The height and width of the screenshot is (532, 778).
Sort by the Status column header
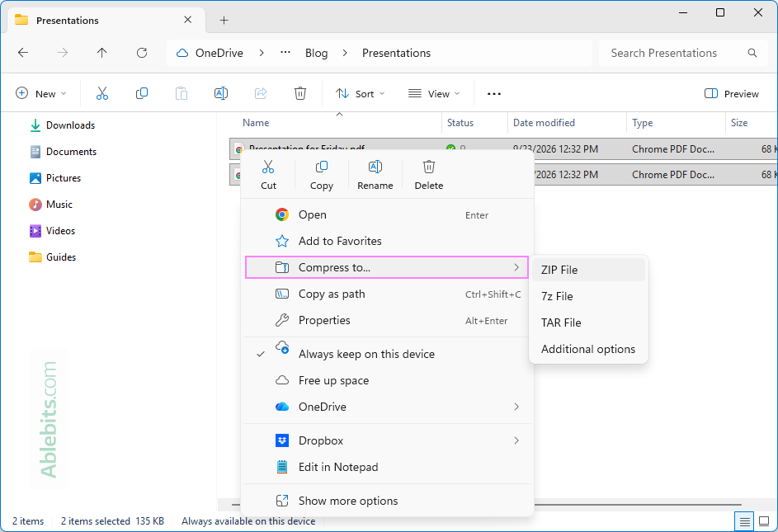pyautogui.click(x=475, y=123)
